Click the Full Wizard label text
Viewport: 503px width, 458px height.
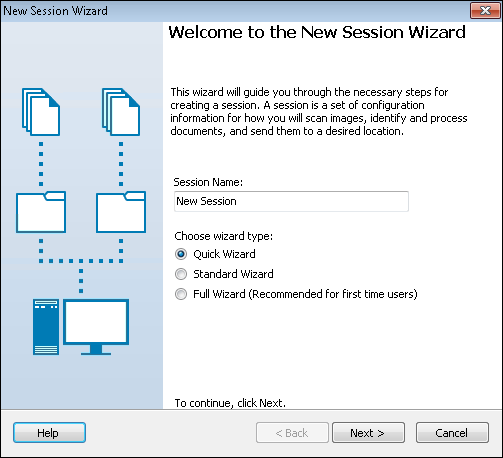pyautogui.click(x=305, y=294)
